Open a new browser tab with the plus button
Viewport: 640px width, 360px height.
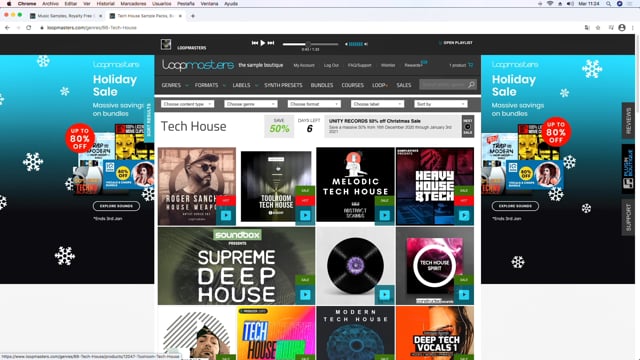point(193,16)
